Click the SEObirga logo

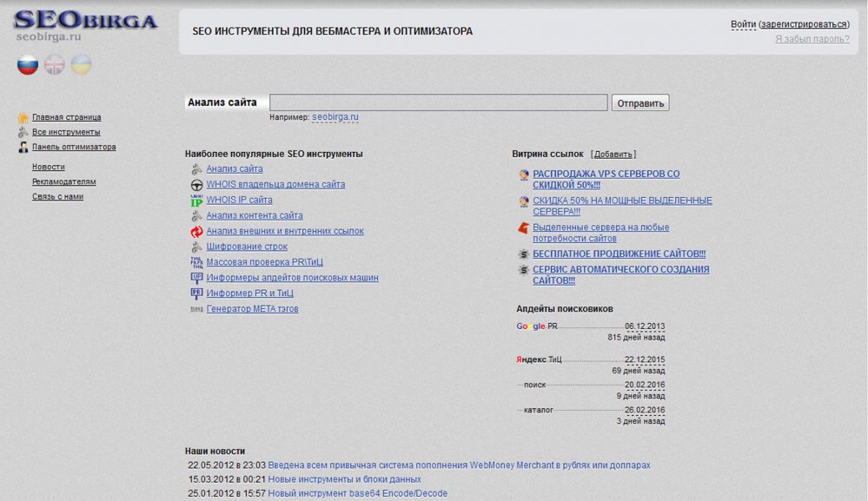pyautogui.click(x=86, y=25)
